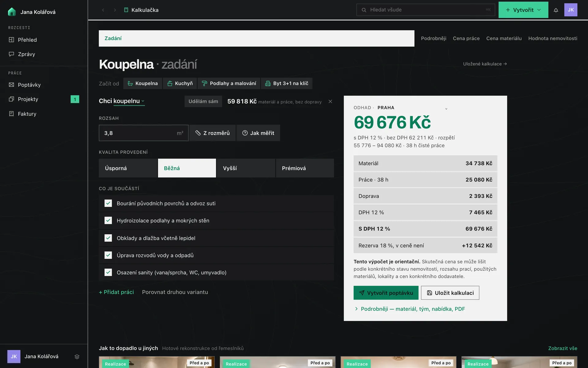Click the Projekty badge showing 1
588x368 pixels.
click(x=75, y=99)
